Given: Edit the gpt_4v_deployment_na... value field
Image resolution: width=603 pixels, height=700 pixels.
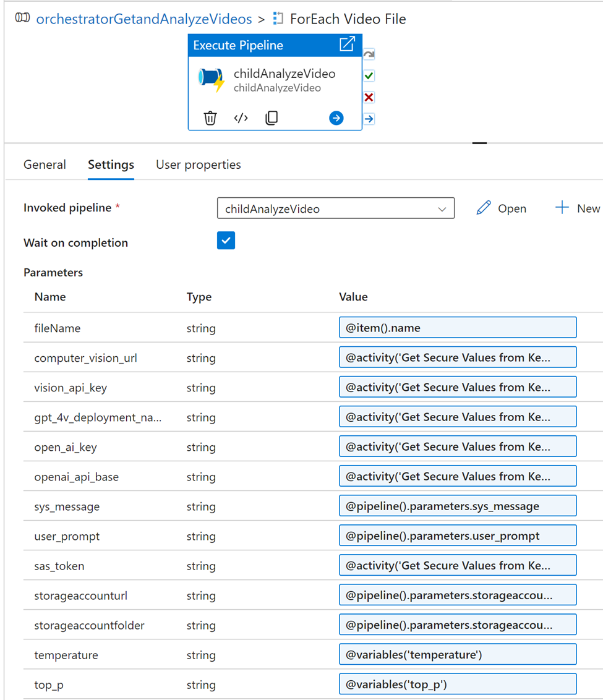Looking at the screenshot, I should tap(458, 417).
